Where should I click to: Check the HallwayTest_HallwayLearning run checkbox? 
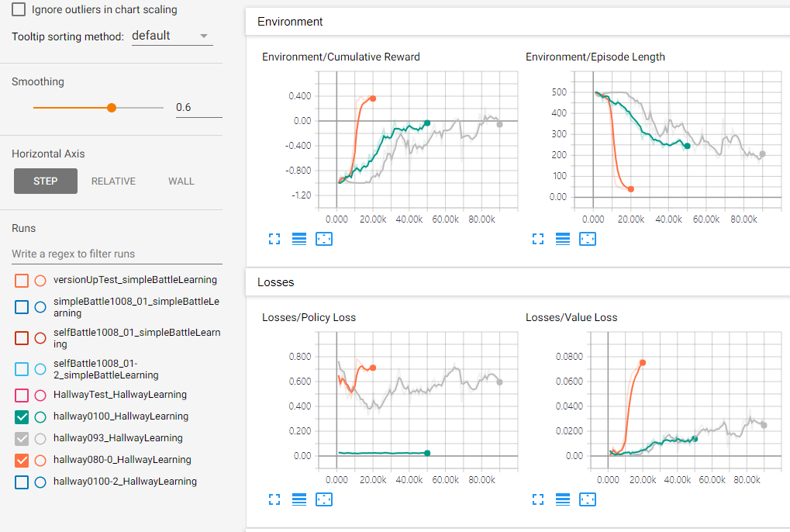(x=22, y=396)
